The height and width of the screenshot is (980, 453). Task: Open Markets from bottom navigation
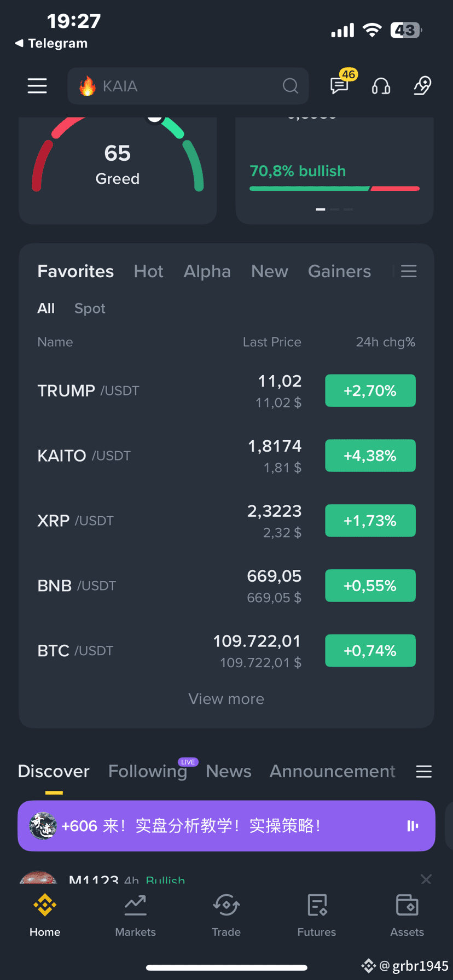(135, 915)
